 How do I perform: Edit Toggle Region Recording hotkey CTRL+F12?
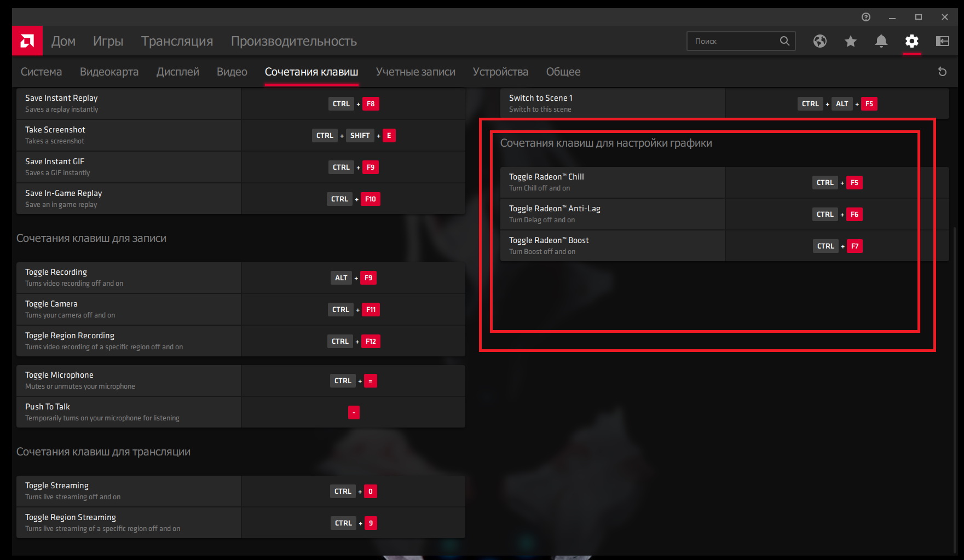tap(354, 341)
